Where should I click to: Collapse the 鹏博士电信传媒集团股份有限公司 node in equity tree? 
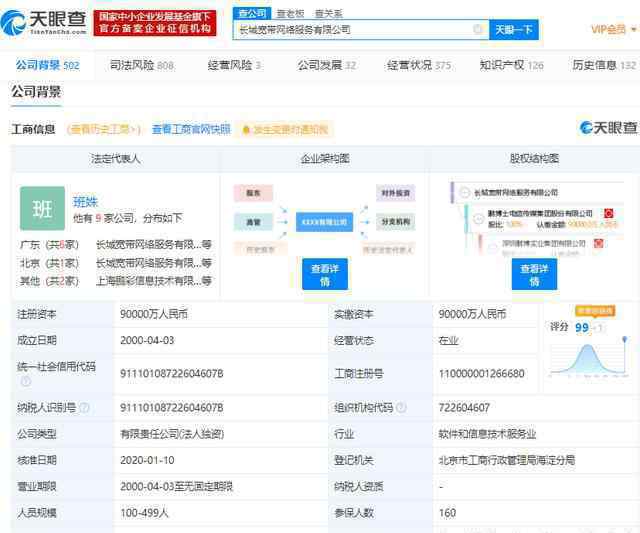[478, 219]
